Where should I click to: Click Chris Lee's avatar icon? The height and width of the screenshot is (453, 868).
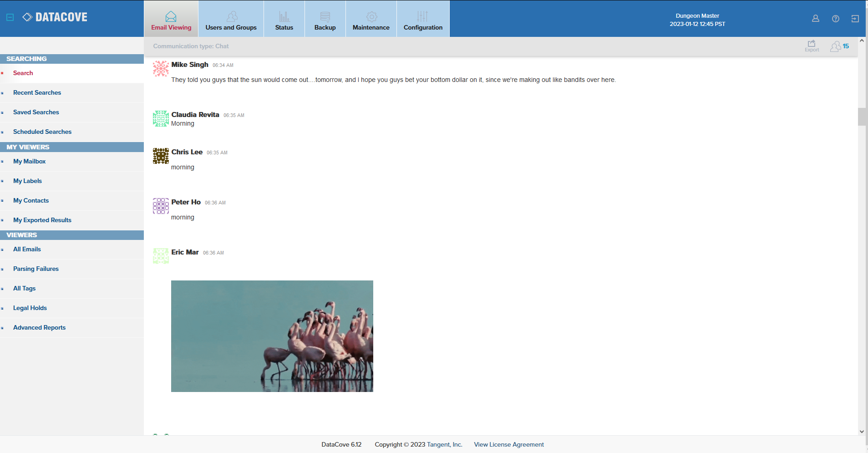point(161,156)
